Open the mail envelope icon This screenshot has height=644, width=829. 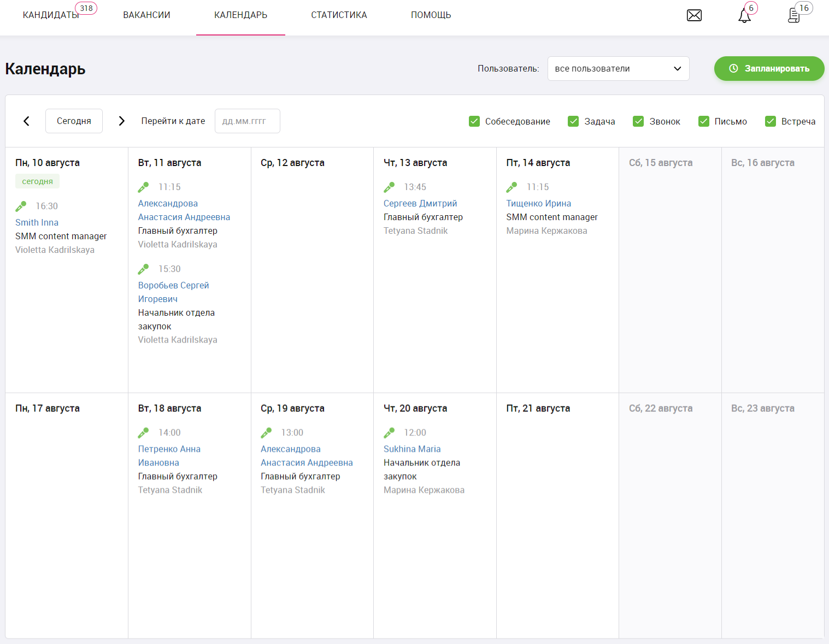[694, 15]
